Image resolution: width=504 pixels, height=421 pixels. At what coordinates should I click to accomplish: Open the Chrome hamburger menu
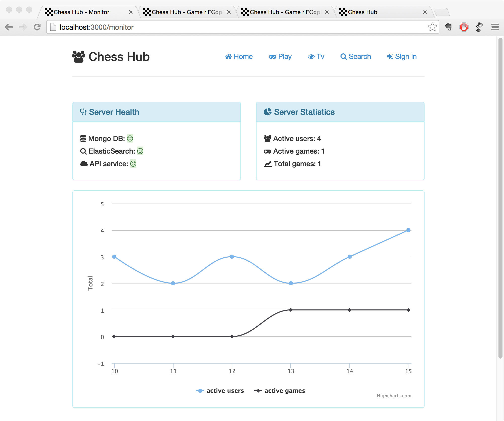click(495, 27)
